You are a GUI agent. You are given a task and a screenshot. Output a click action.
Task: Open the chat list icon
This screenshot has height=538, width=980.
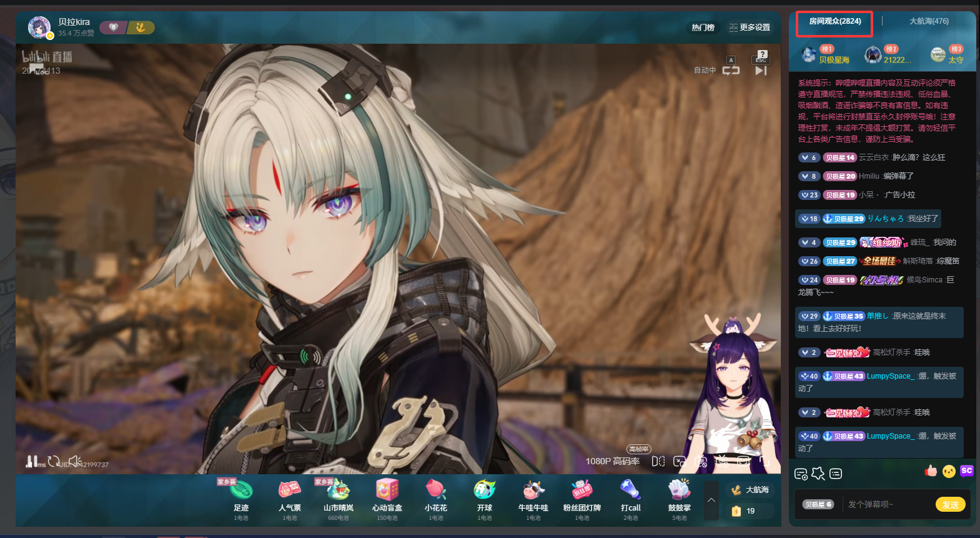click(x=836, y=474)
